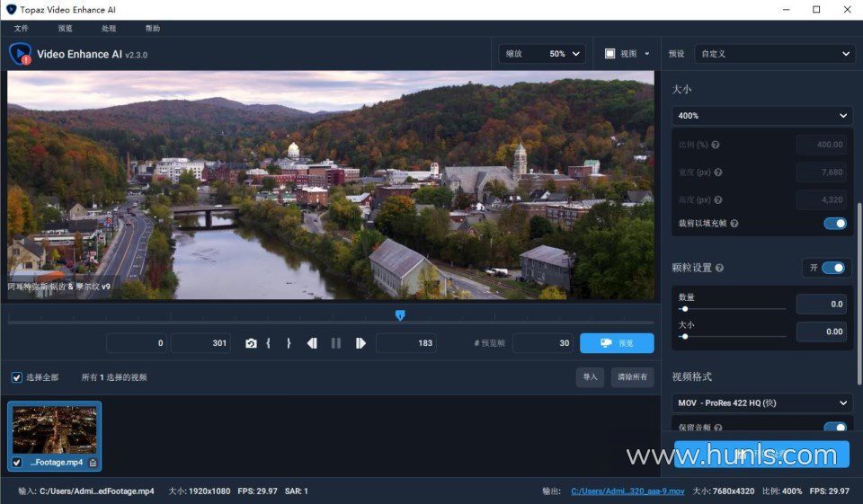Toggle the 保留音频 switch
This screenshot has height=504, width=863.
tap(835, 428)
